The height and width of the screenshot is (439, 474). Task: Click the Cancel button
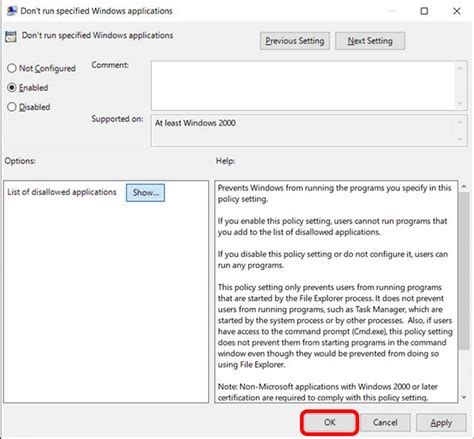pyautogui.click(x=385, y=423)
